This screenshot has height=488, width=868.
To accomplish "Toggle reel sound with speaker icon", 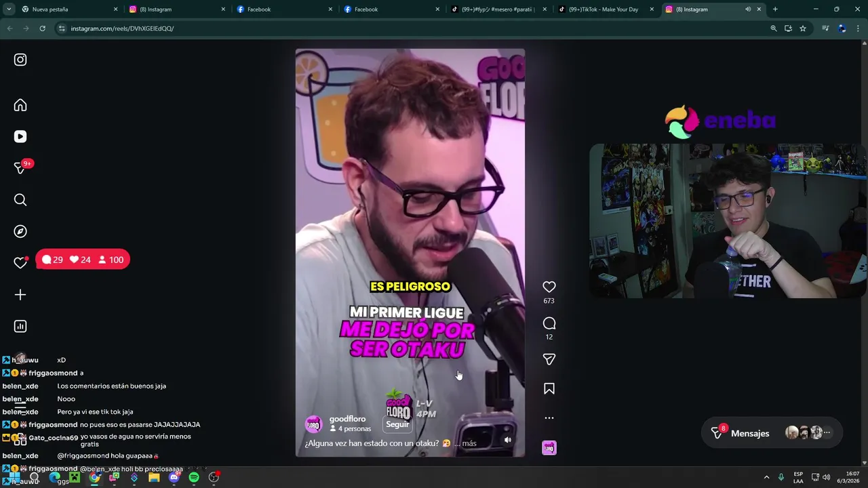I will coord(508,440).
